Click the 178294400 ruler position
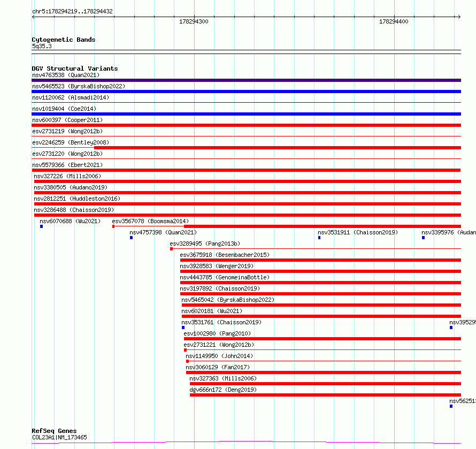 click(x=394, y=21)
